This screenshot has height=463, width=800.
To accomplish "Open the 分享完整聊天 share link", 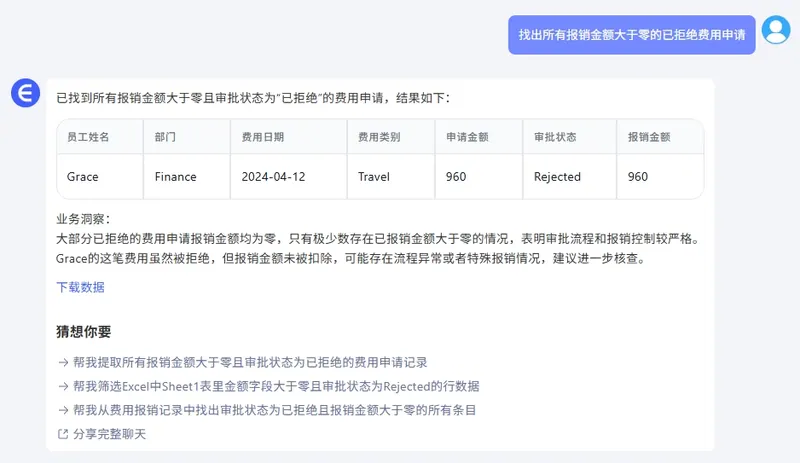I will coord(109,434).
